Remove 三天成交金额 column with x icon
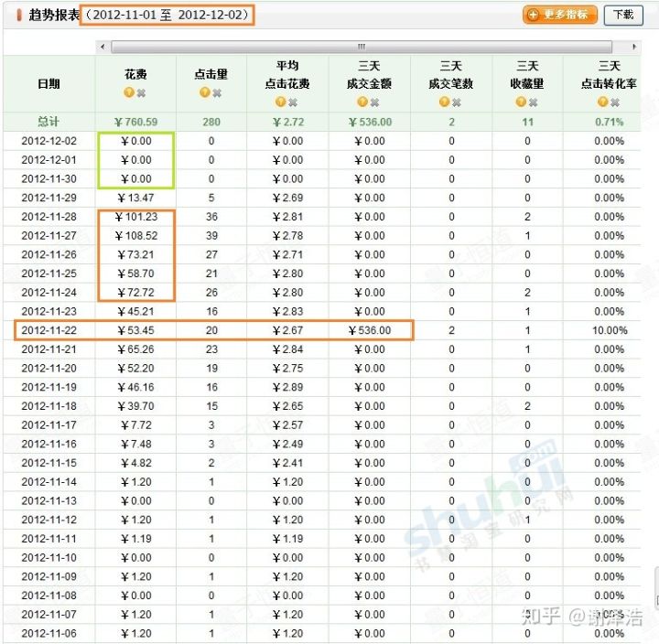Image resolution: width=659 pixels, height=644 pixels. click(x=375, y=102)
